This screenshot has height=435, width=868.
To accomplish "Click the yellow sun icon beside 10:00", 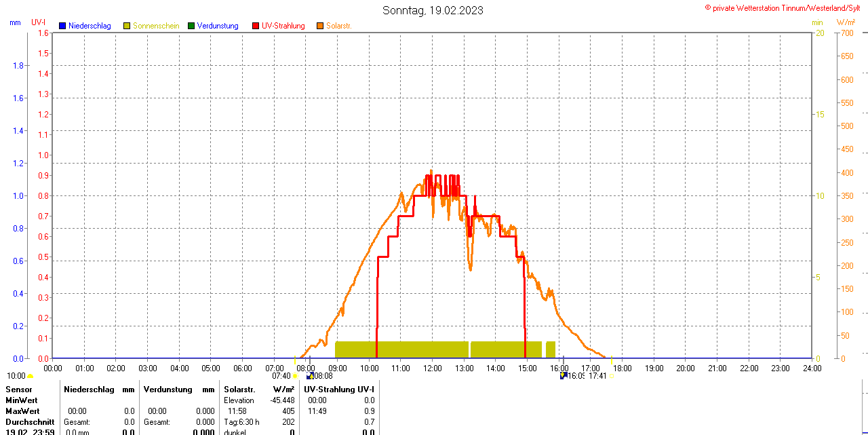I will click(x=30, y=376).
